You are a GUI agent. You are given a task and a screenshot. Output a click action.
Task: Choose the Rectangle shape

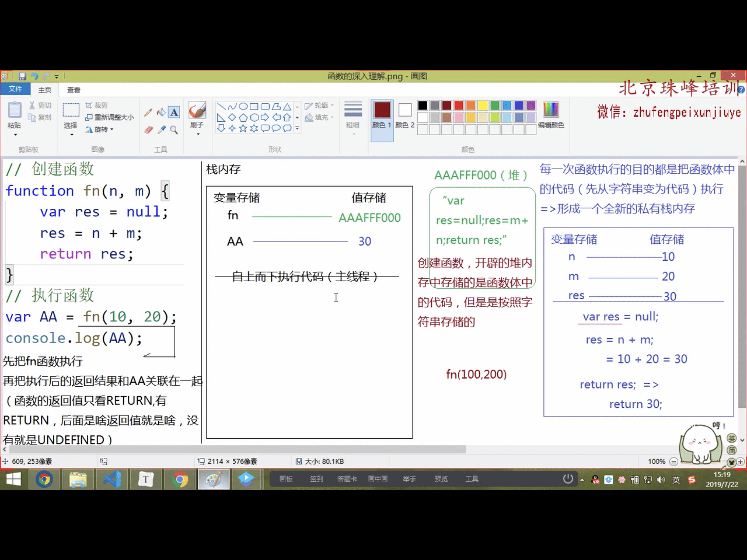(254, 107)
